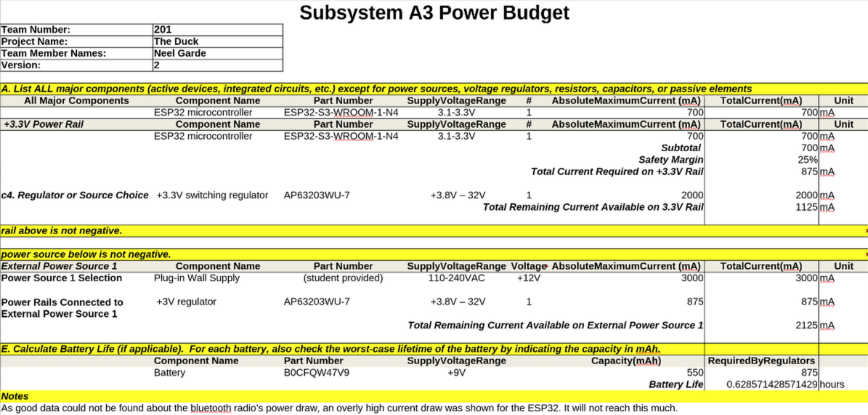Select the 110-240VAC supply voltage cell
Image resolution: width=868 pixels, height=415 pixels.
[x=456, y=278]
